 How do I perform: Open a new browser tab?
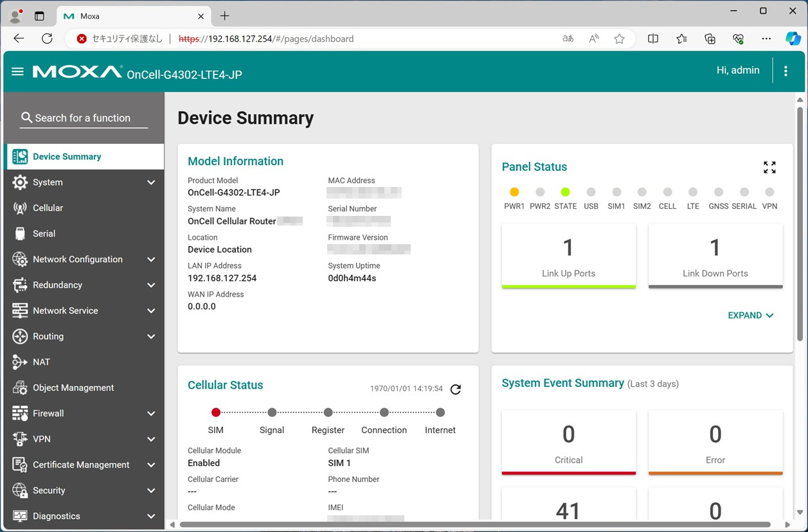coord(224,16)
